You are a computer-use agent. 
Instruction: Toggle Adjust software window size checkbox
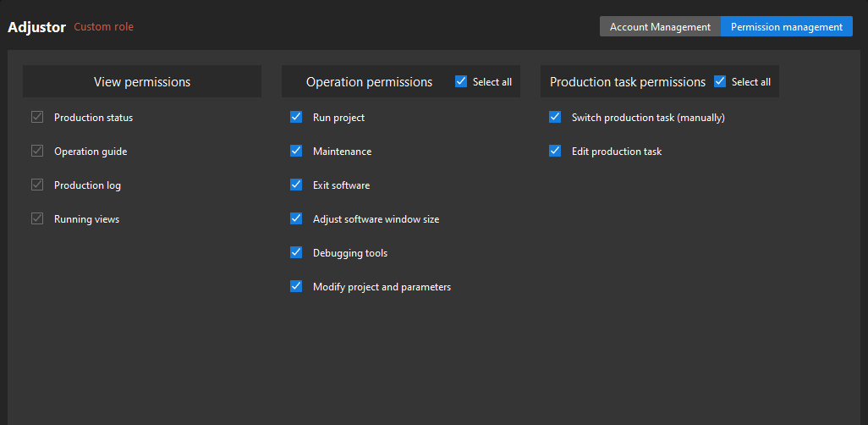(x=296, y=219)
